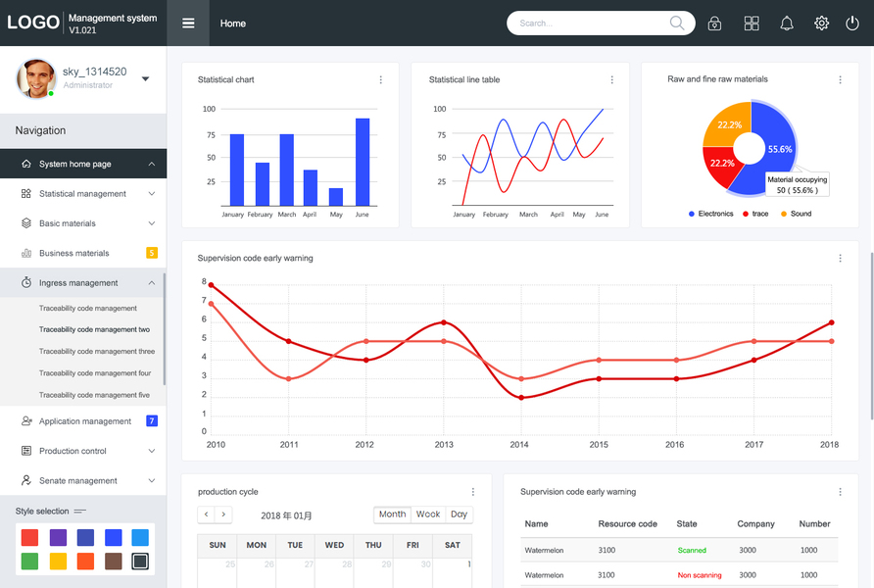Switch calendar to Day view
Image resolution: width=874 pixels, height=588 pixels.
point(459,514)
